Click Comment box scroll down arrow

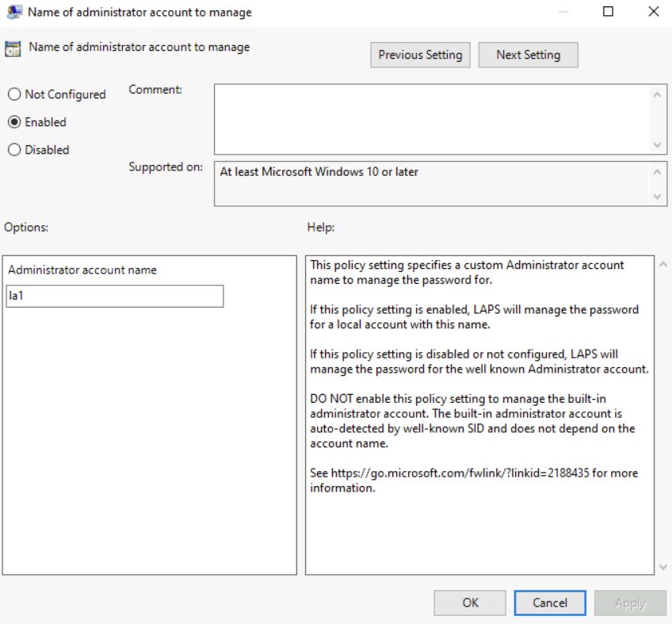pos(658,145)
